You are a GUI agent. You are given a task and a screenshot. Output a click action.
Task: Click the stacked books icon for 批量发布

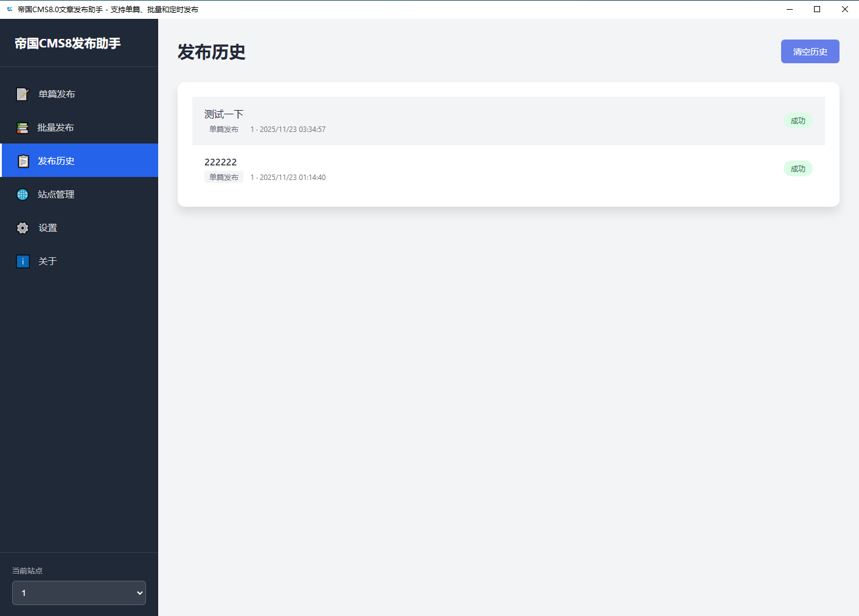[23, 128]
